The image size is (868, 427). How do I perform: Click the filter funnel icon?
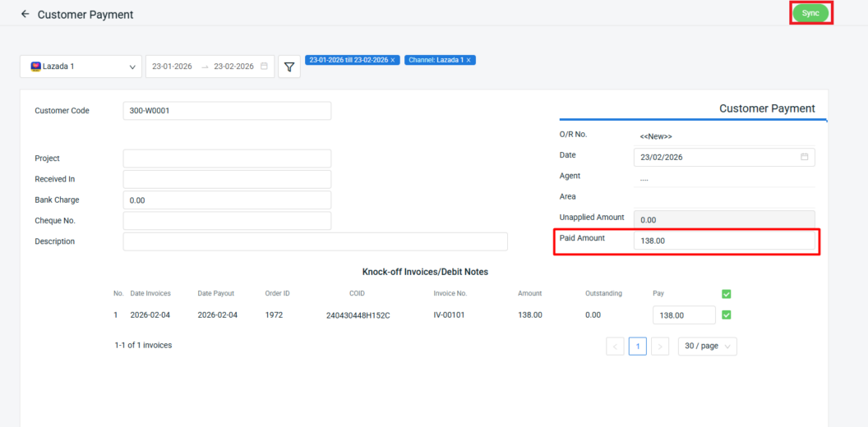(289, 67)
